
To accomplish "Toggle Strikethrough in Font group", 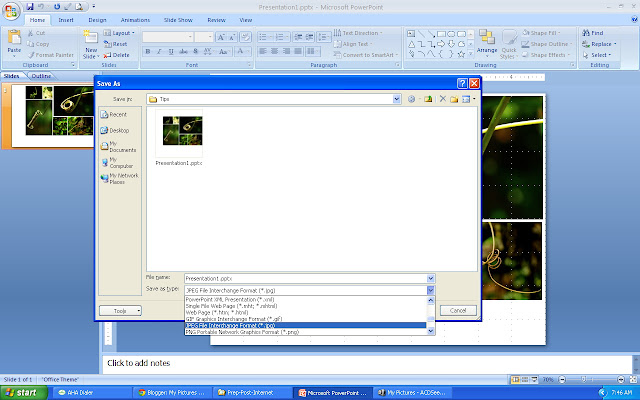I will click(183, 51).
